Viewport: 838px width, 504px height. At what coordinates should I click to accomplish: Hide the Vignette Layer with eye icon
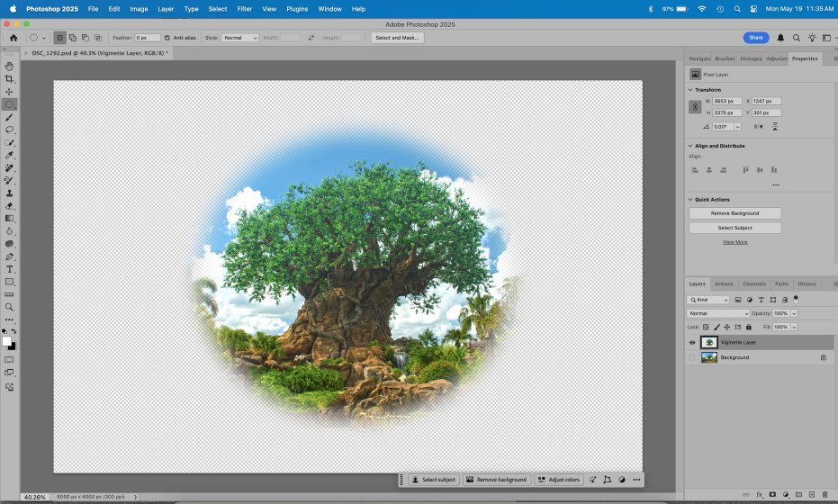pyautogui.click(x=692, y=343)
